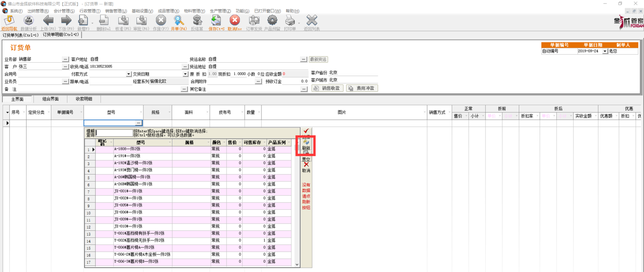
Task: Open the 销售方式 column filter arrow
Action: (x=449, y=112)
